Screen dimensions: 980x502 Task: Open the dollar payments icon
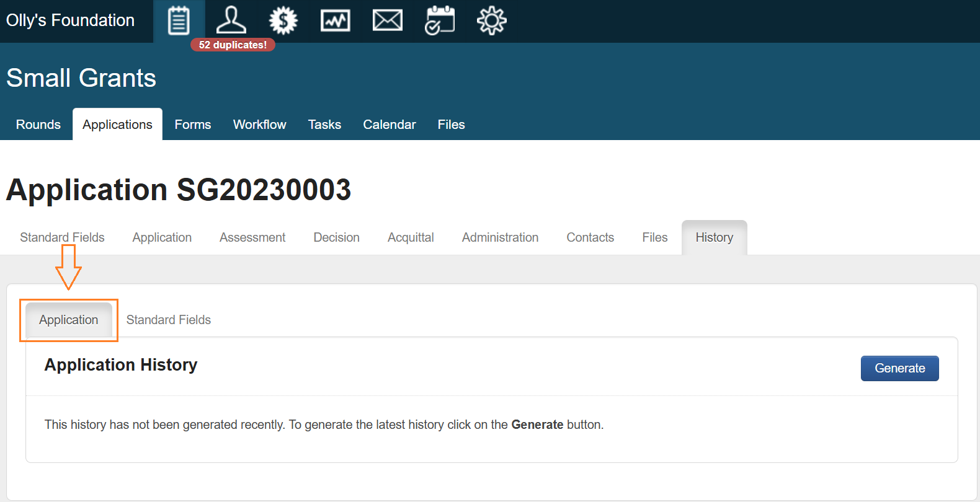tap(283, 20)
